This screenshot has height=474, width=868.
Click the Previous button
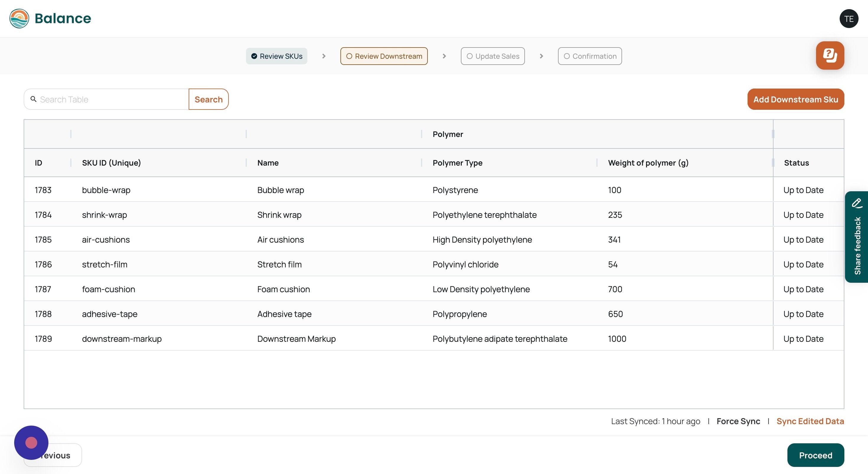[53, 455]
